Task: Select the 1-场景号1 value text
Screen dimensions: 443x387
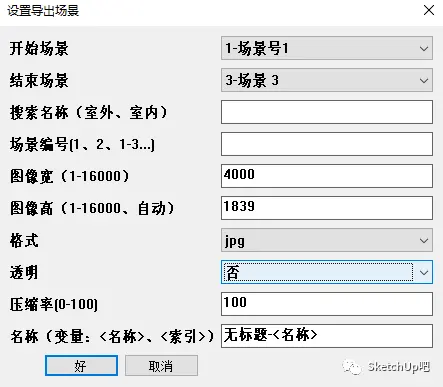Action: click(256, 48)
